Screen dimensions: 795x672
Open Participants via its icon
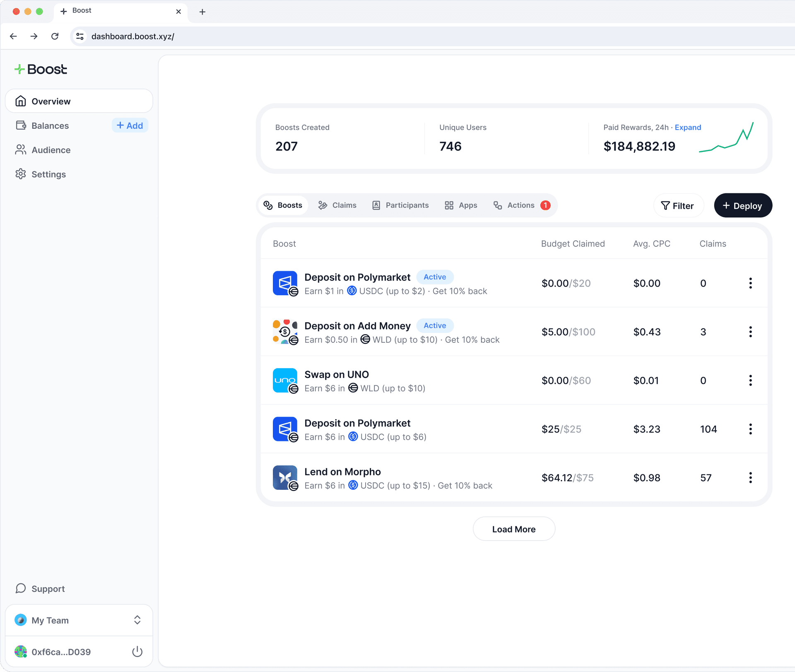(376, 205)
